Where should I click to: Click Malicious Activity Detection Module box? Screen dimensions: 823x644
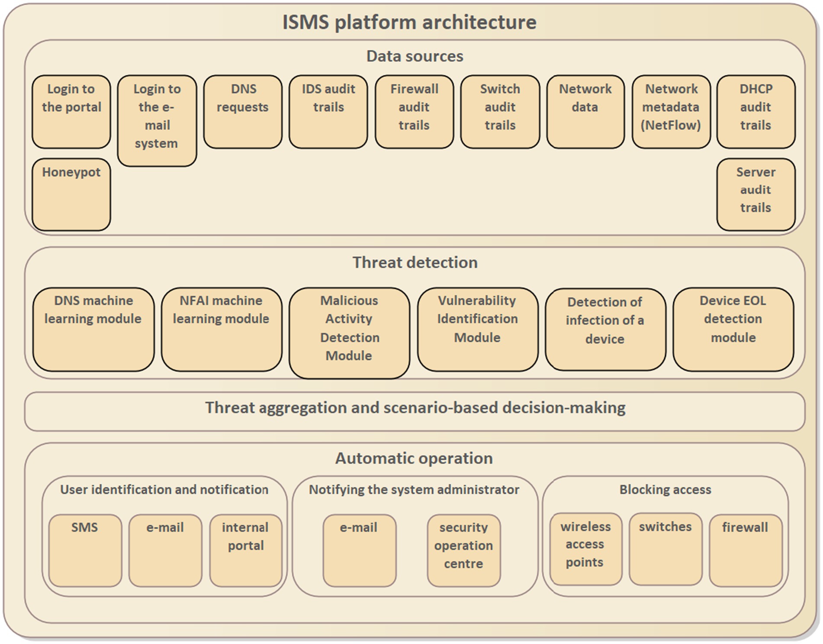click(349, 333)
